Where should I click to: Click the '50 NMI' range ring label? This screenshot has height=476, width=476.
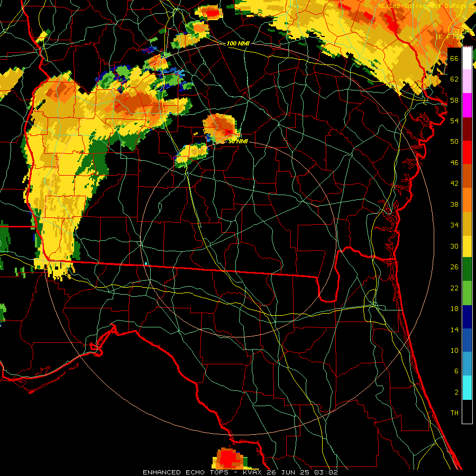pyautogui.click(x=238, y=141)
